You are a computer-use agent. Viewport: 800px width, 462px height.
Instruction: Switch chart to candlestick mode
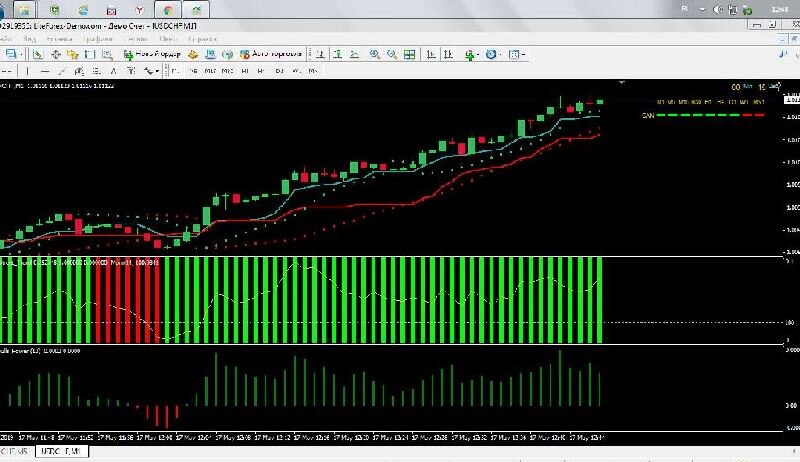coord(337,54)
